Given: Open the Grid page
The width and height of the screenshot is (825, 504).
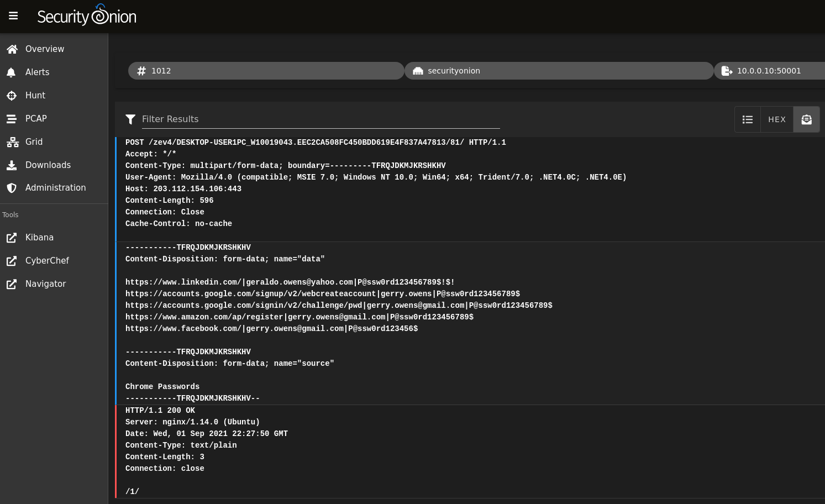Looking at the screenshot, I should point(54,142).
